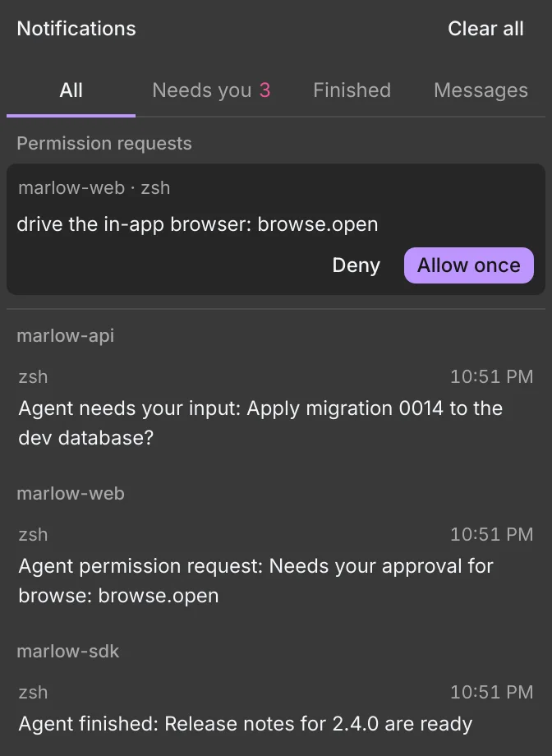Image resolution: width=552 pixels, height=756 pixels.
Task: Click the marlow-web group heading
Action: [x=71, y=494]
